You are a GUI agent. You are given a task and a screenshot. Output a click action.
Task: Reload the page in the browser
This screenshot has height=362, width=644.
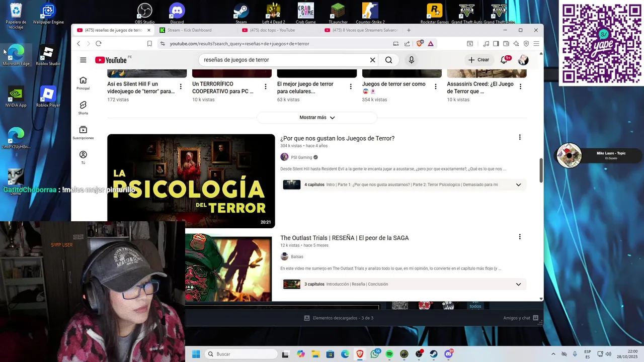[99, 44]
